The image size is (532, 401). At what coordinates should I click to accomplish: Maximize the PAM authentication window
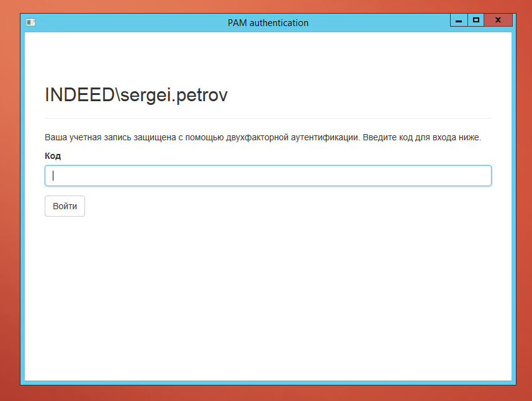tap(476, 20)
